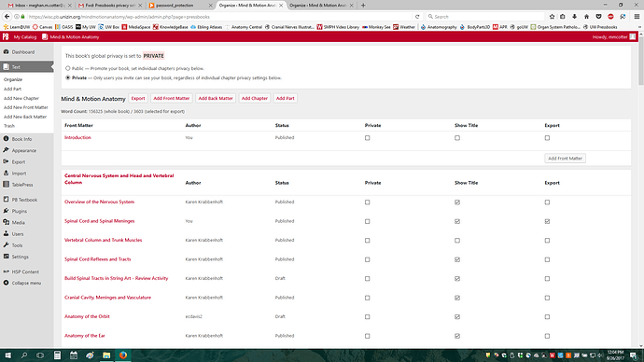
Task: Open the Trash submenu item
Action: (9, 126)
